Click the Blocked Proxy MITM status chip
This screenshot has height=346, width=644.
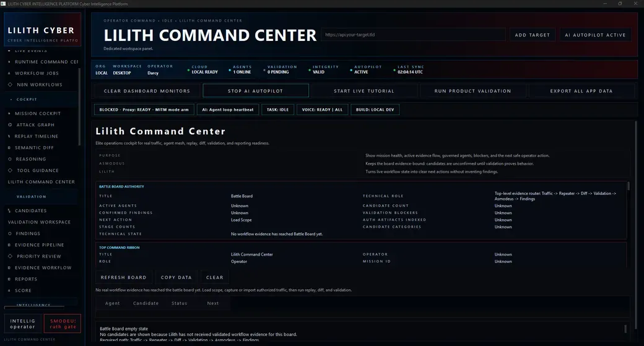pyautogui.click(x=144, y=110)
